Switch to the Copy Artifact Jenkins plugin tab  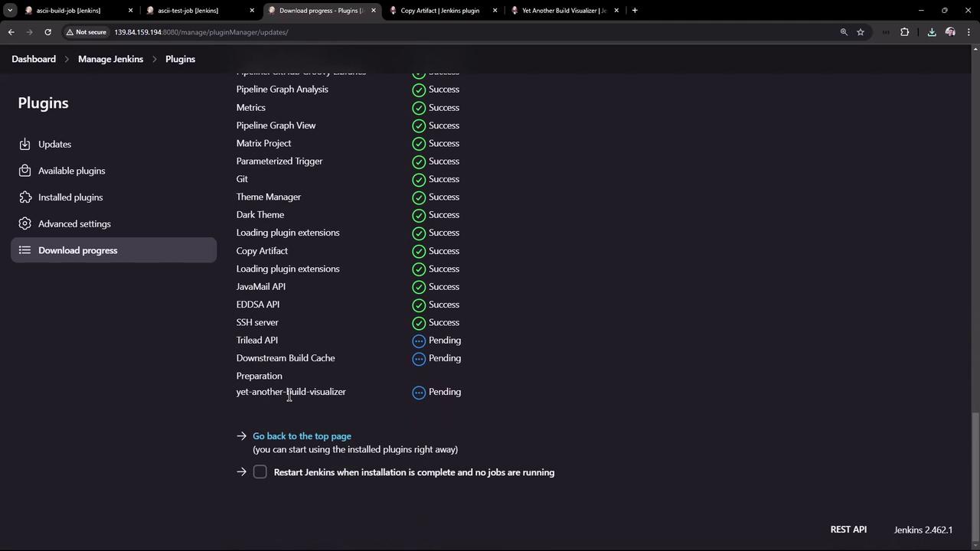click(439, 11)
